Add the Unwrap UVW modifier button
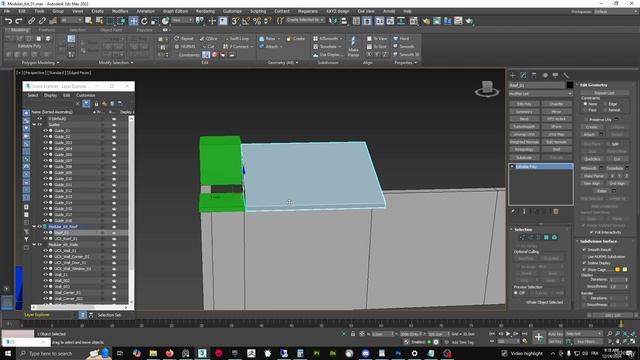 point(524,134)
